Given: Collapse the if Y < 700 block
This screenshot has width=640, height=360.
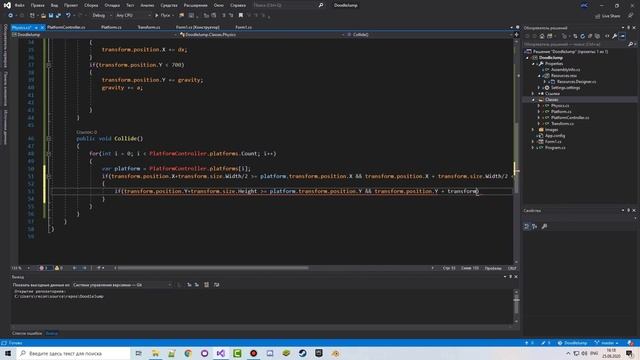Looking at the screenshot, I should 49,65.
